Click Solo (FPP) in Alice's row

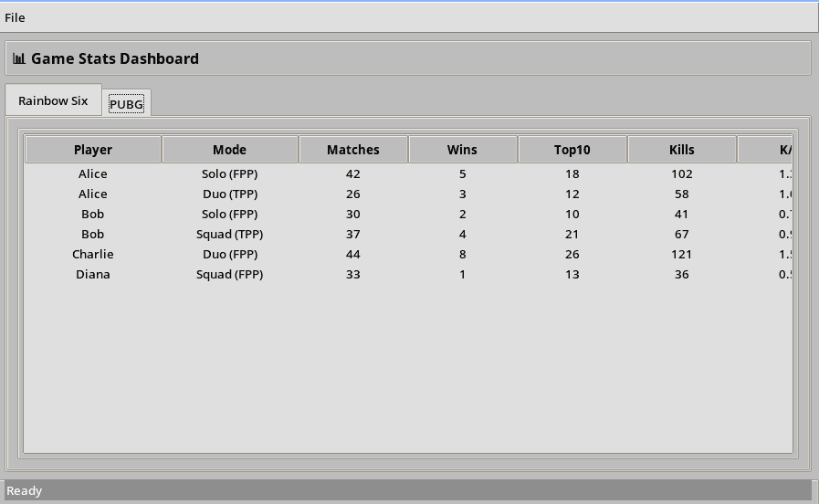click(230, 173)
